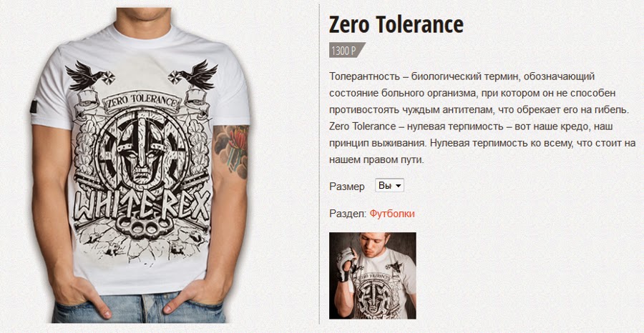Viewport: 644px width, 333px height.
Task: Open the Размер size dropdown
Action: click(389, 185)
